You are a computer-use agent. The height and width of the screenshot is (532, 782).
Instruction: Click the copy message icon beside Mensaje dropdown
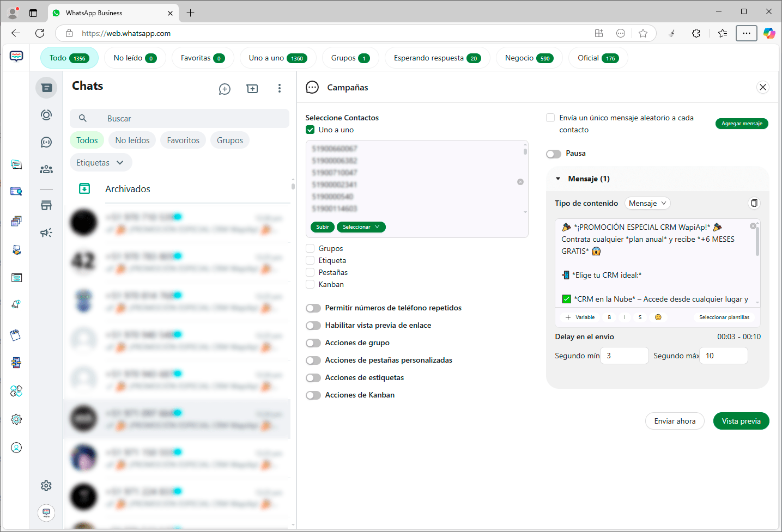click(754, 203)
